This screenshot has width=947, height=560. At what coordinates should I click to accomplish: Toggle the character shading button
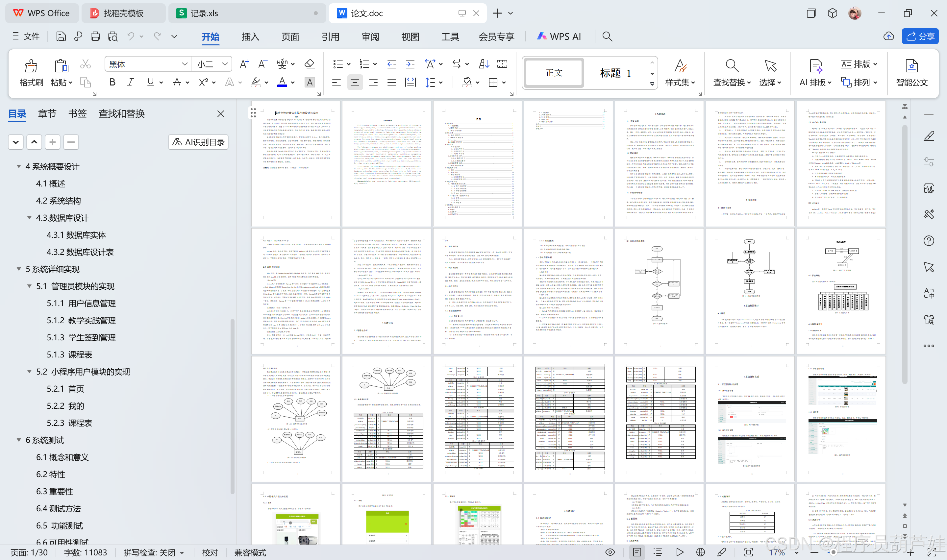click(310, 82)
